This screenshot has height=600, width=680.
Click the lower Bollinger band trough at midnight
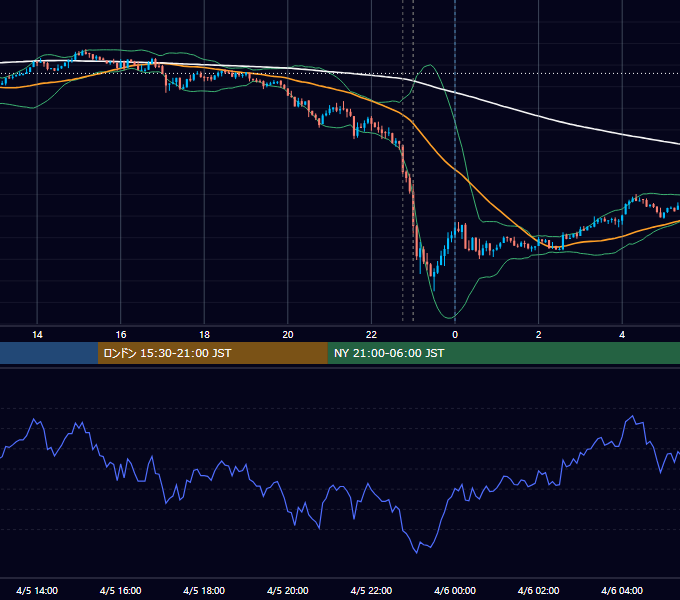[x=450, y=318]
